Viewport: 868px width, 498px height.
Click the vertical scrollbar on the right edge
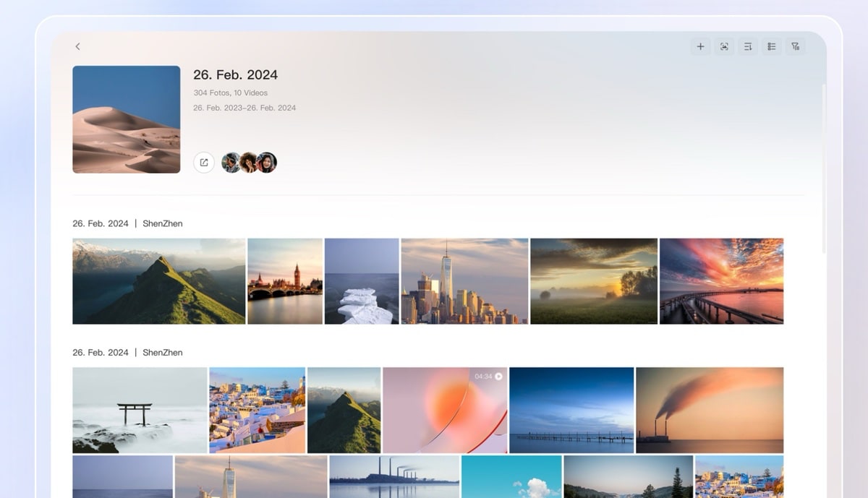(x=824, y=166)
